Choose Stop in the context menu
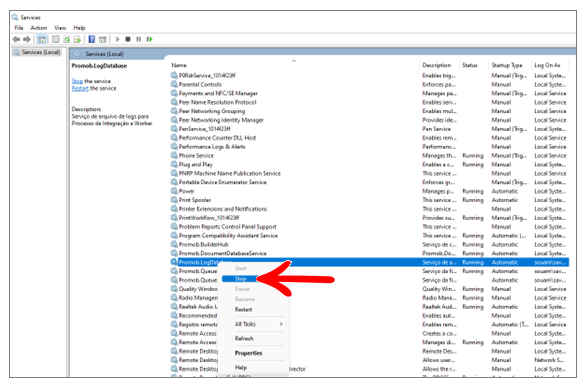Viewport: 585px width, 391px height. click(x=240, y=279)
